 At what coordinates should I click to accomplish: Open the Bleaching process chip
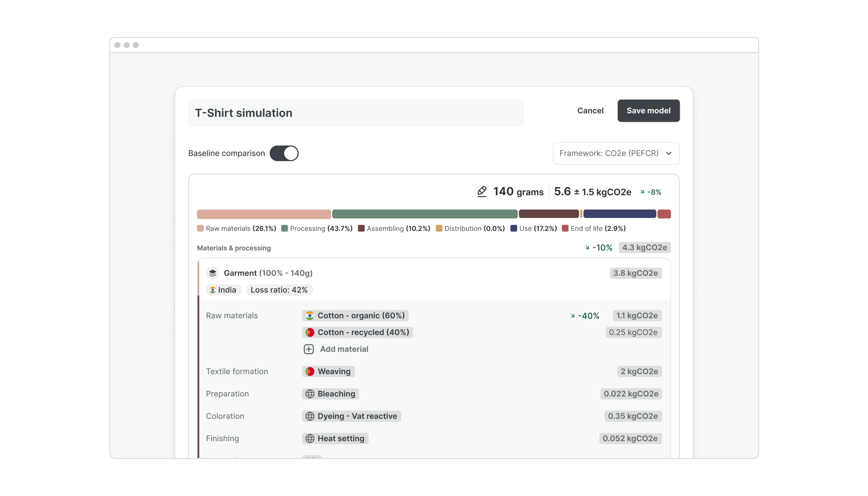point(330,394)
